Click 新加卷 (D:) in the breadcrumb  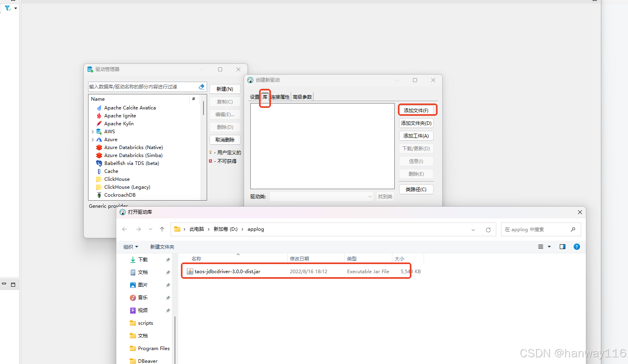point(225,230)
